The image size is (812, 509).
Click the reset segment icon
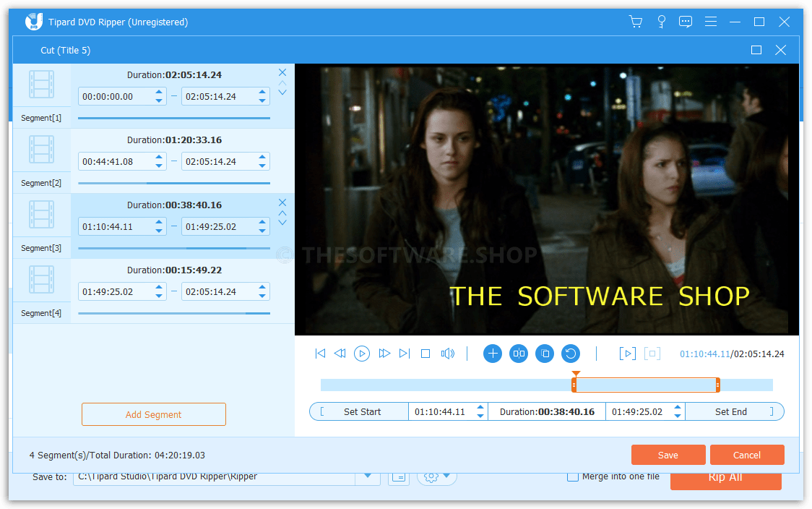[x=571, y=354]
